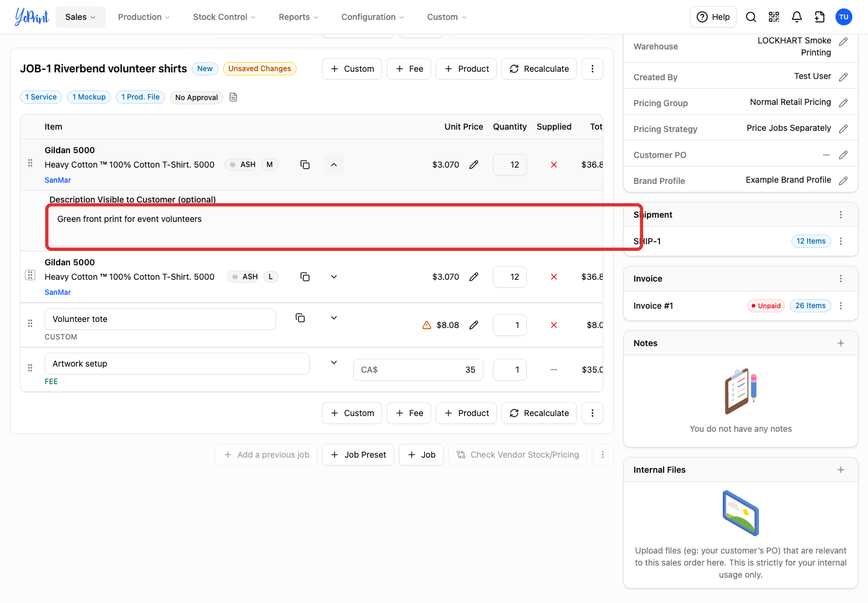Click the TU user avatar
The height and width of the screenshot is (603, 868).
[844, 17]
